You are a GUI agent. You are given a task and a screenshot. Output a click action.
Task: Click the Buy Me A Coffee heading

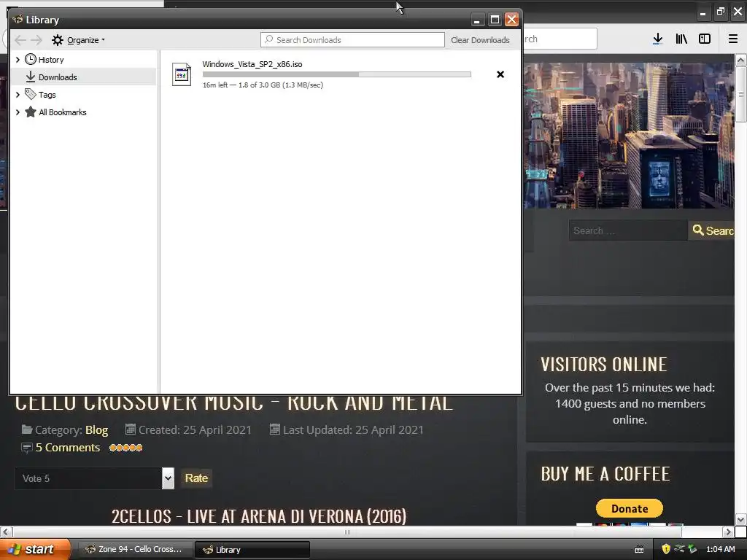[605, 474]
